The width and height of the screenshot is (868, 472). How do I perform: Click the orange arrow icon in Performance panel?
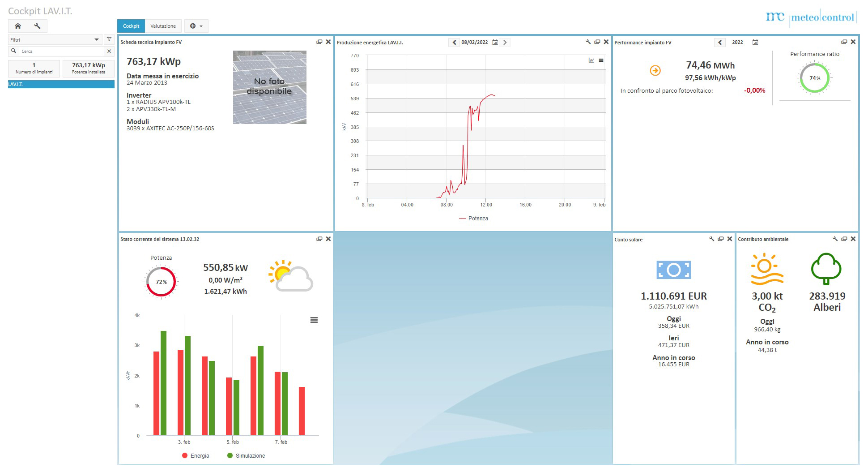655,71
